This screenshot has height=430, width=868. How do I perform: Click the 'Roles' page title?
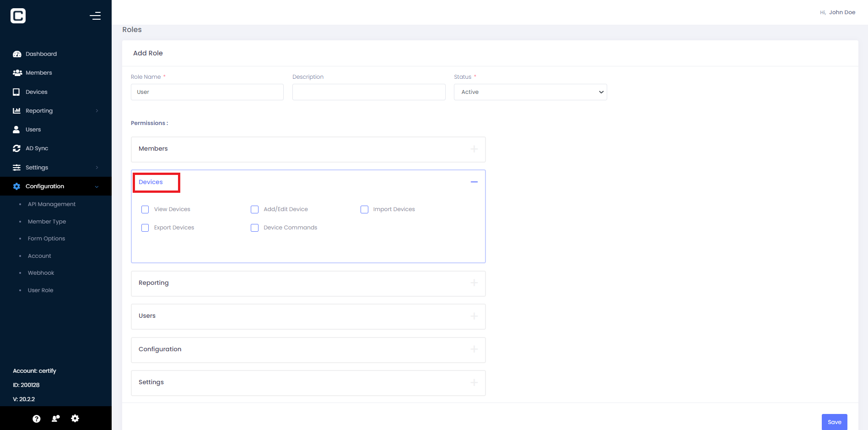132,30
